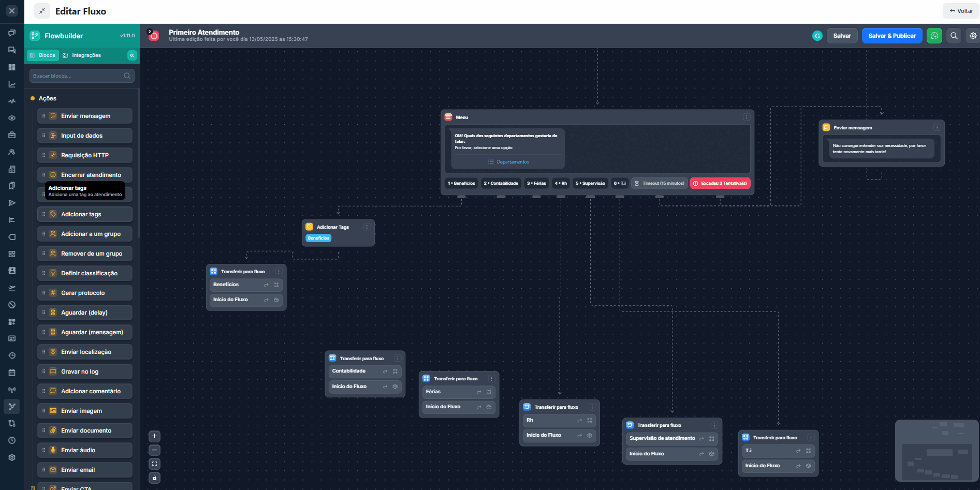980x490 pixels.
Task: Open the eye icon in left navigation rail
Action: (12, 118)
